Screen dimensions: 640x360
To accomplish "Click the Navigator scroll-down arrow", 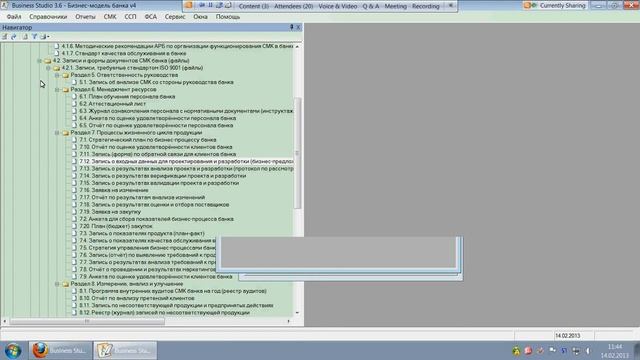I will (x=297, y=313).
